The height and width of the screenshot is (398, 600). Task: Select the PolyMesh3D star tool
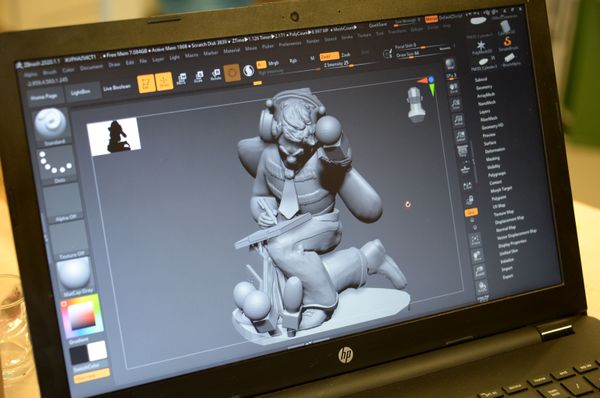480,47
